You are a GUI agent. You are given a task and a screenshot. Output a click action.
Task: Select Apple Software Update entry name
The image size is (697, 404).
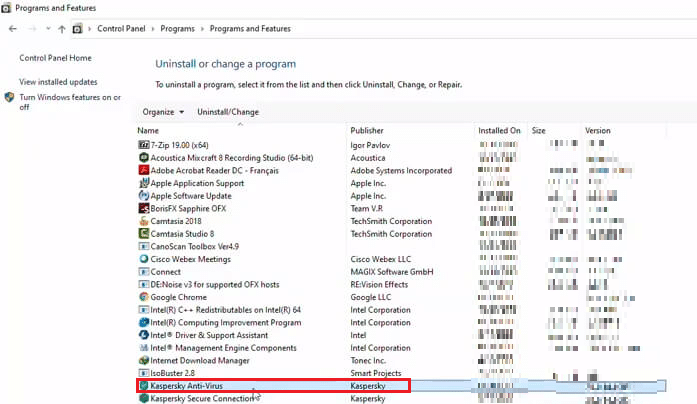(x=191, y=196)
